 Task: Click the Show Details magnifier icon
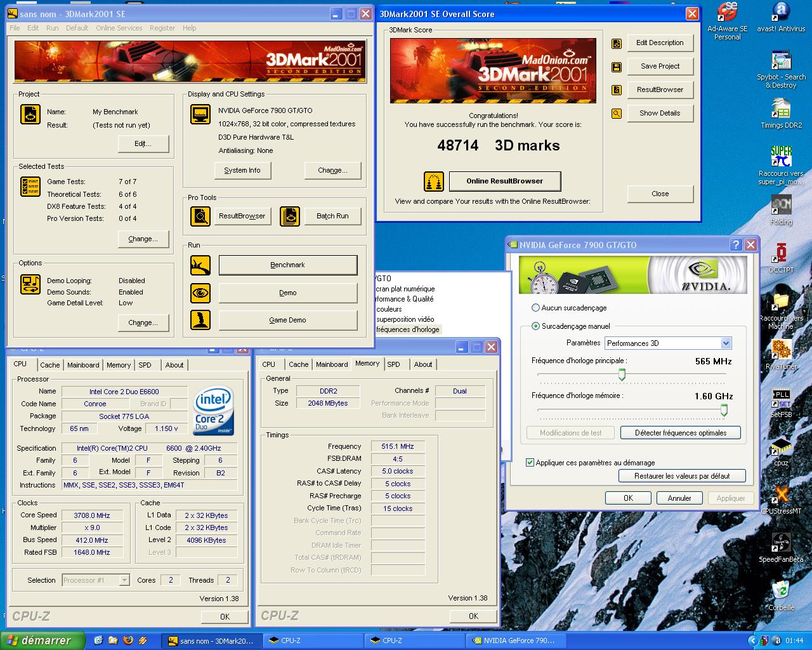[x=616, y=114]
